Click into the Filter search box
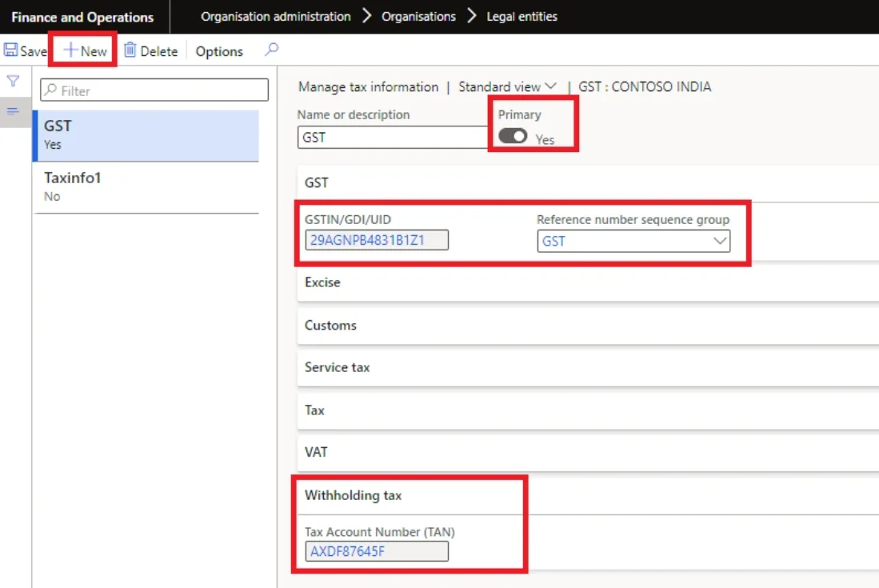879x588 pixels. (154, 90)
